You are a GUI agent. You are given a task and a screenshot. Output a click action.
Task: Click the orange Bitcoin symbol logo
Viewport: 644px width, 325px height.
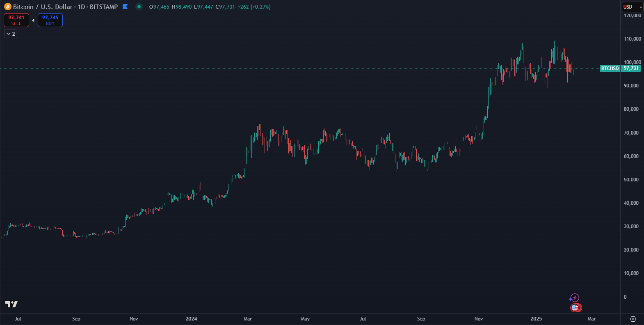pyautogui.click(x=7, y=7)
